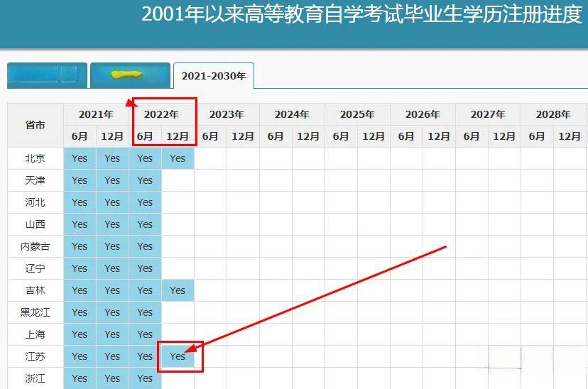Viewport: 588px width, 389px height.
Task: Select the 2022年 year header
Action: coord(161,114)
